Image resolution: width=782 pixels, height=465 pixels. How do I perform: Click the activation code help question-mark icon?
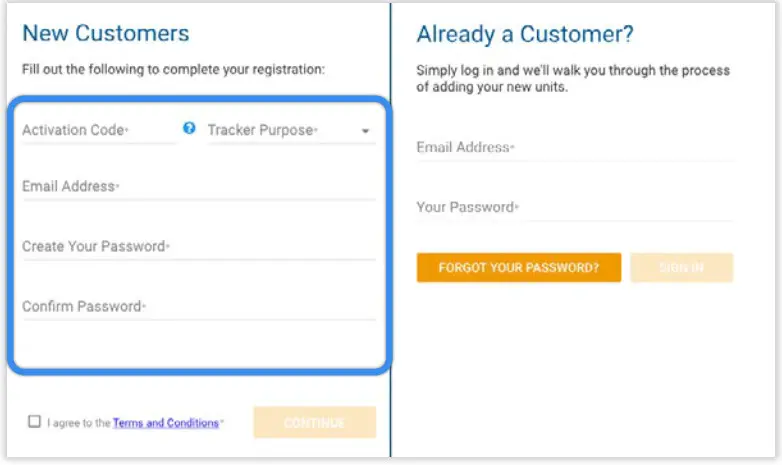tap(189, 128)
